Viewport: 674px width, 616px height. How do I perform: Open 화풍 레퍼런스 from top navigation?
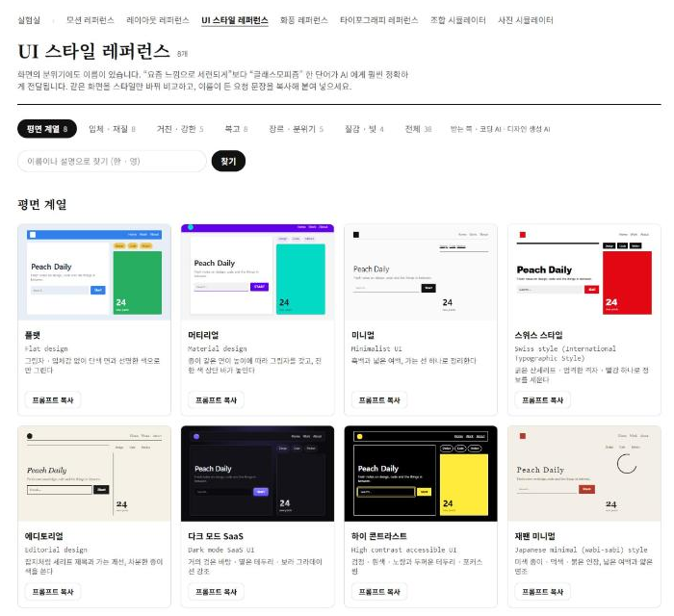(304, 20)
